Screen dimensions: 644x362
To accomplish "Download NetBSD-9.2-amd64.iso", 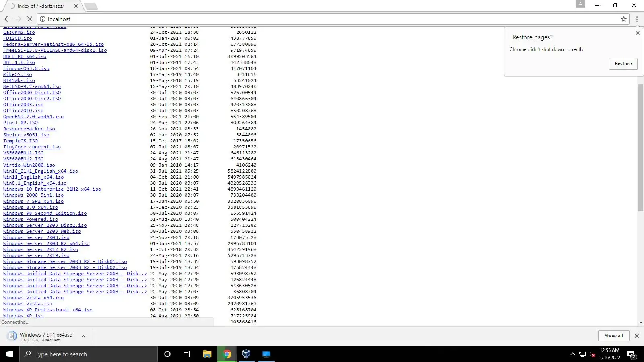I will coord(32,86).
